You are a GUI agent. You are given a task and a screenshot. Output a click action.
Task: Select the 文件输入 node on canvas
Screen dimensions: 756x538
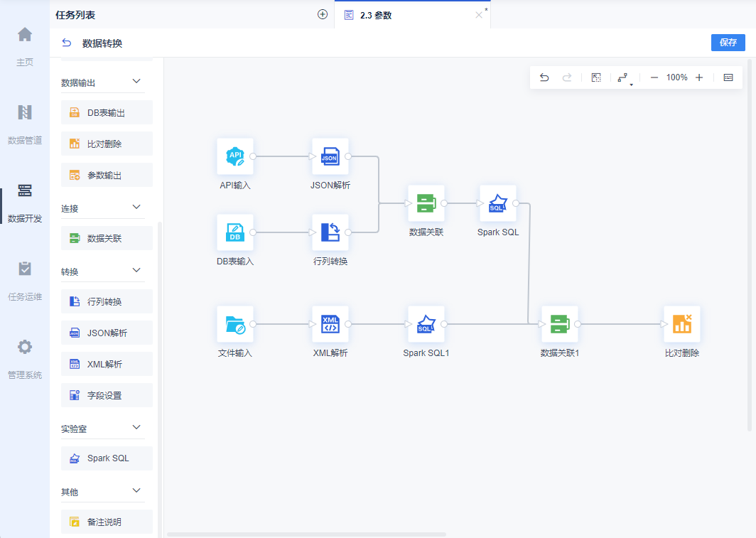(x=235, y=324)
